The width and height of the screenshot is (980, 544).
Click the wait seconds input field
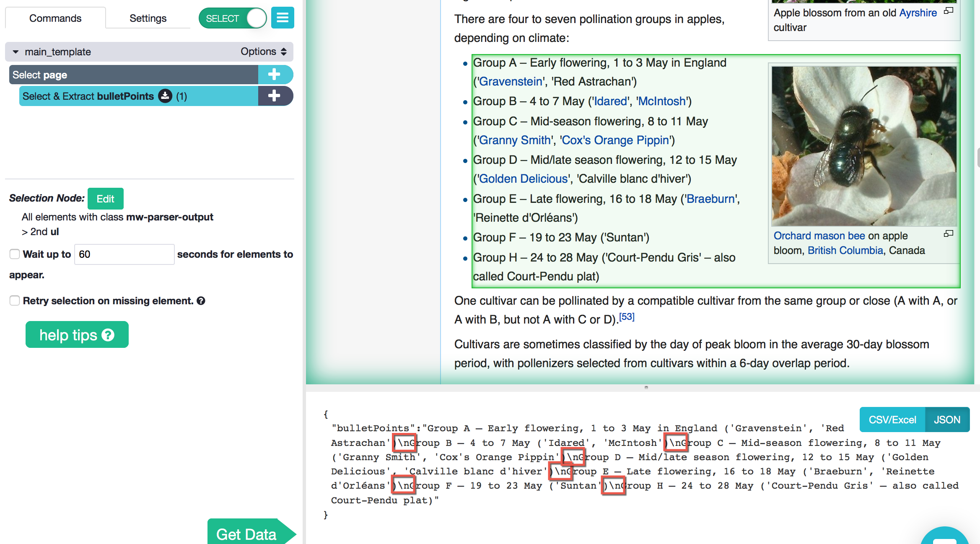point(124,254)
